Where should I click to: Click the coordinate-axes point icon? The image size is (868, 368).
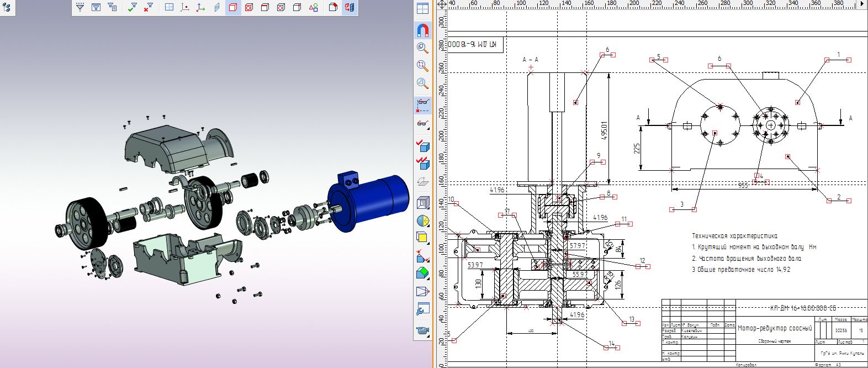click(185, 8)
